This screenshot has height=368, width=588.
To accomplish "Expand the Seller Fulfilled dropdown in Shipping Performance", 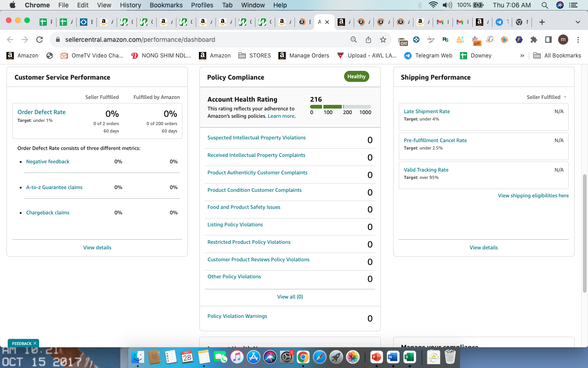I will pyautogui.click(x=547, y=97).
